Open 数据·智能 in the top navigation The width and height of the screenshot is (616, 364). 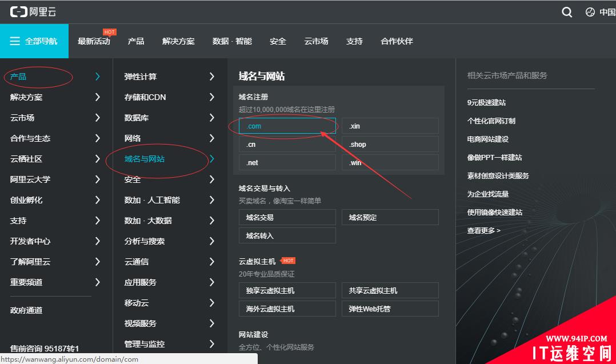[232, 41]
